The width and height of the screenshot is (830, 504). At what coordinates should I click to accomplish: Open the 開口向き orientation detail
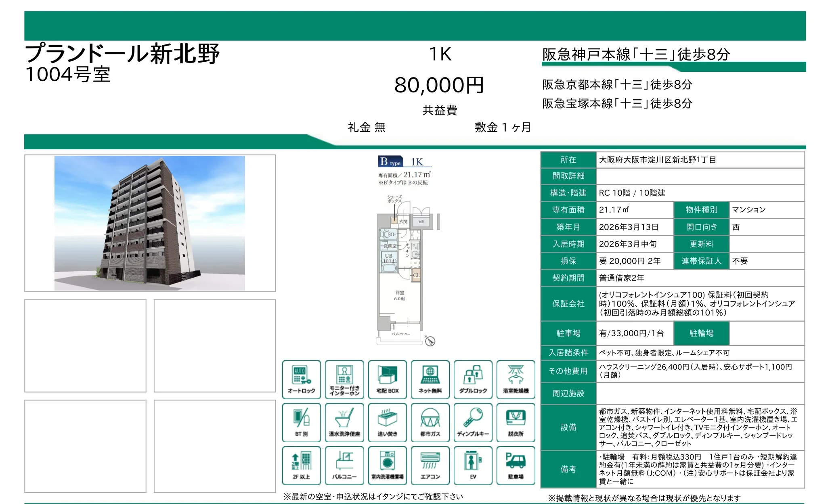point(702,227)
